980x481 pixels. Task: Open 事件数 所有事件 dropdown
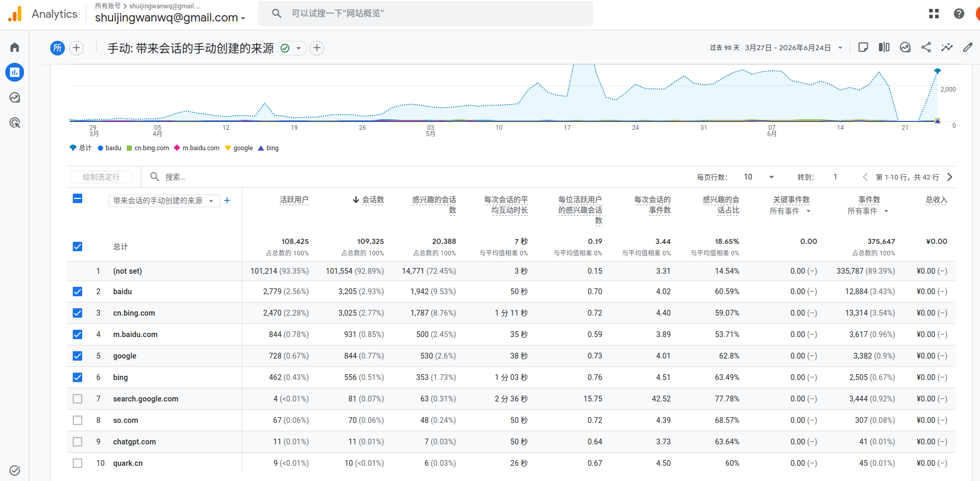[x=868, y=211]
